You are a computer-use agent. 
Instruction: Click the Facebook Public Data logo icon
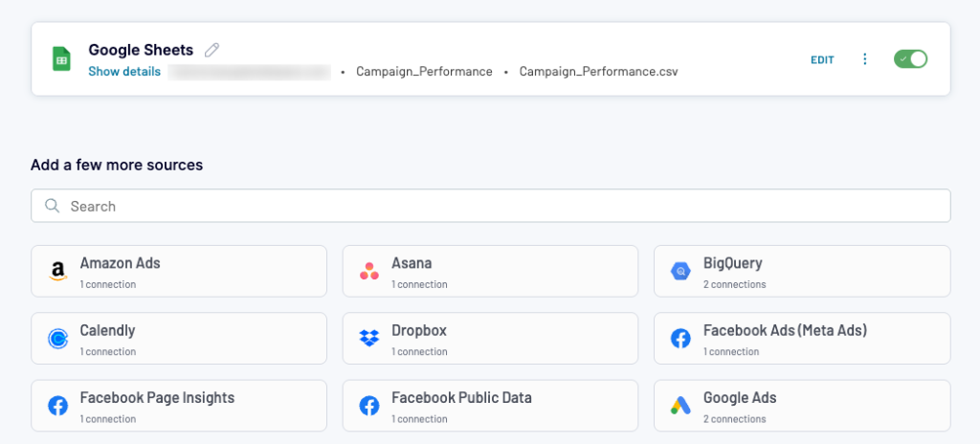pos(369,406)
